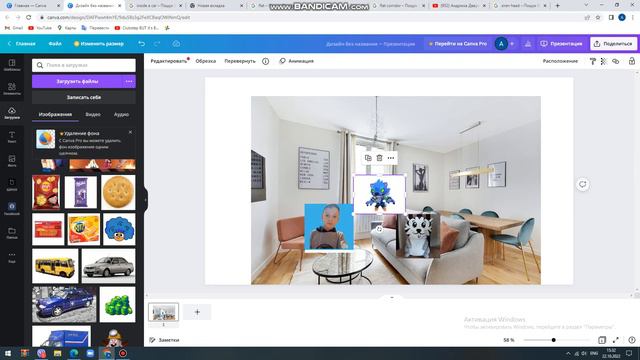Open the Photos sidebar panel
Screen dimensions: 640x360
[x=12, y=160]
